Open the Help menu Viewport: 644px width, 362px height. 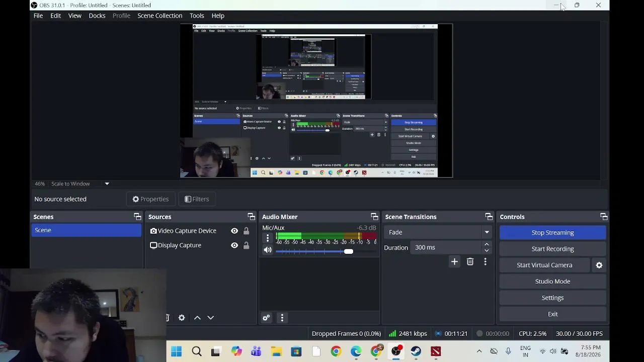tap(218, 16)
